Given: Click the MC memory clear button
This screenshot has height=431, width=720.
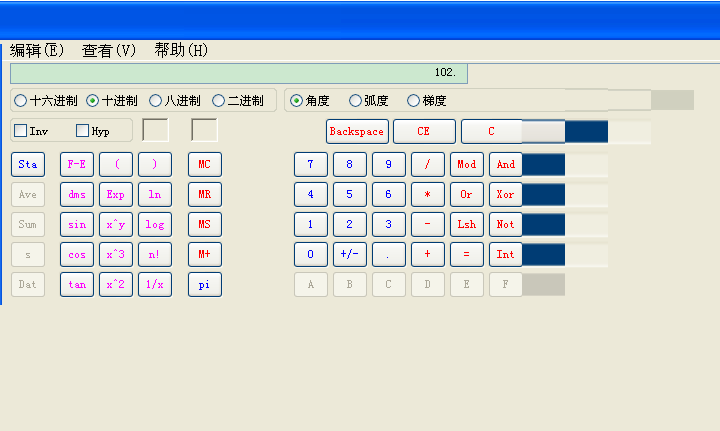Looking at the screenshot, I should coord(205,164).
